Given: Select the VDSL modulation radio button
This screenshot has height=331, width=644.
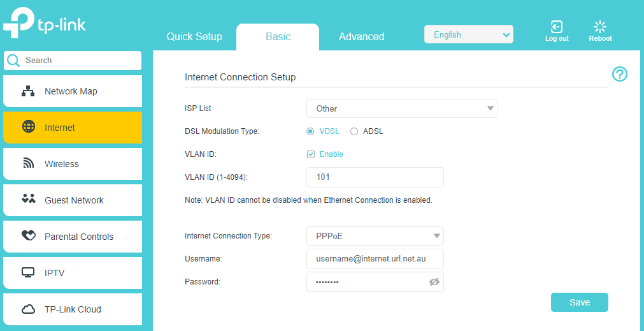Looking at the screenshot, I should tap(310, 131).
